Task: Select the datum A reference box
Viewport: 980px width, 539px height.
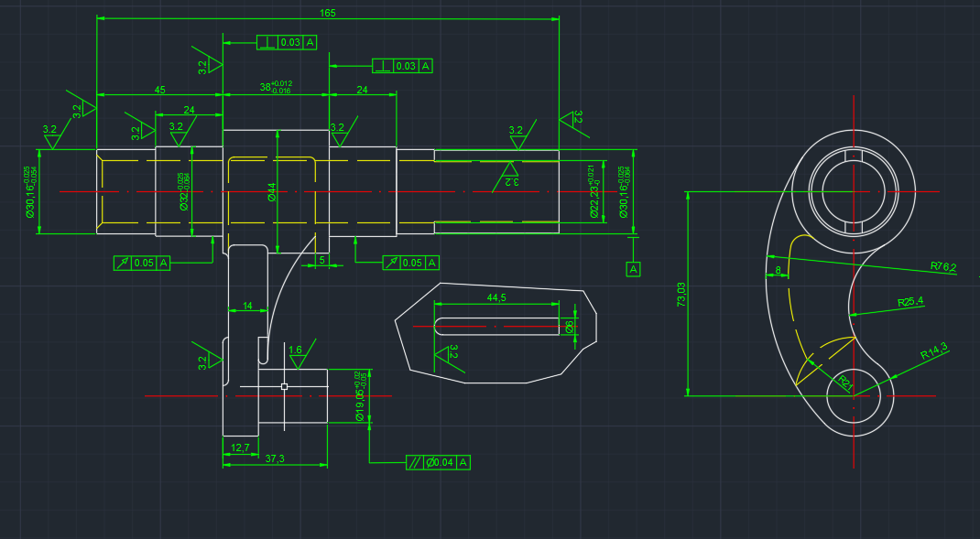Action: [x=633, y=269]
